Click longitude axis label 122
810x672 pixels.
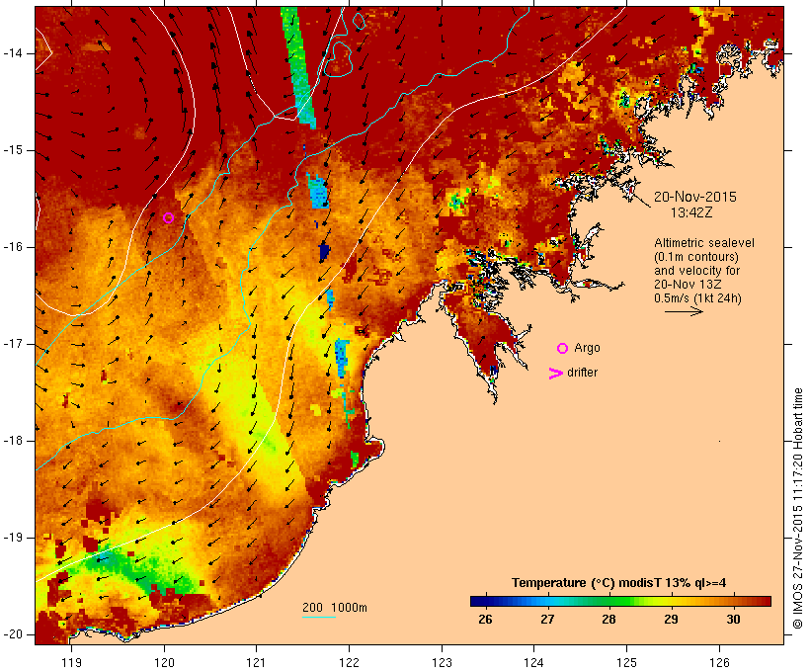(350, 663)
